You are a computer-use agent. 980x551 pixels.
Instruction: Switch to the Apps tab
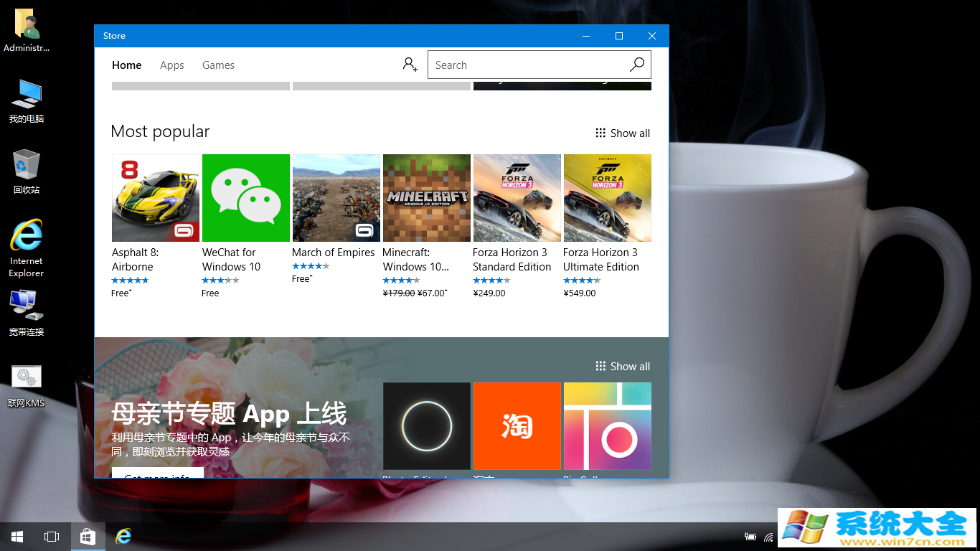coord(171,65)
